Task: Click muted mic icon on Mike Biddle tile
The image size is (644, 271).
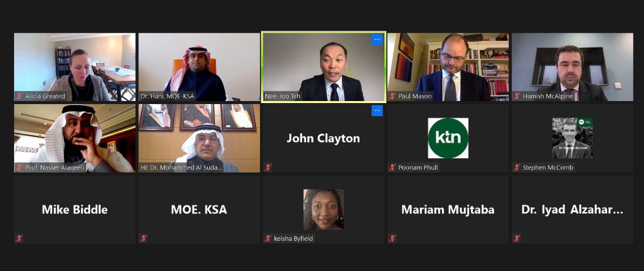Action: point(19,238)
